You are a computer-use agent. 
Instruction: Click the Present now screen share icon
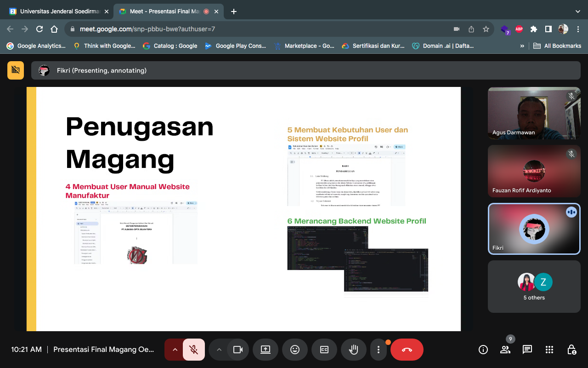[266, 350]
